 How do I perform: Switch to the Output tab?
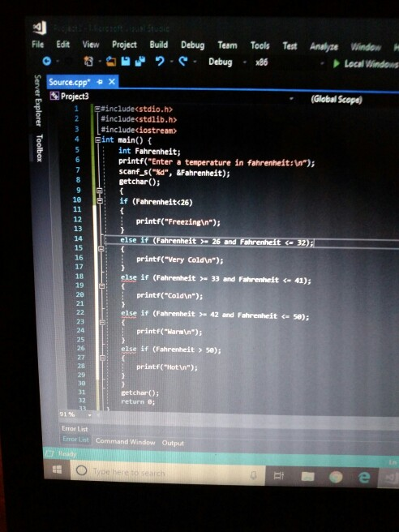[x=173, y=443]
